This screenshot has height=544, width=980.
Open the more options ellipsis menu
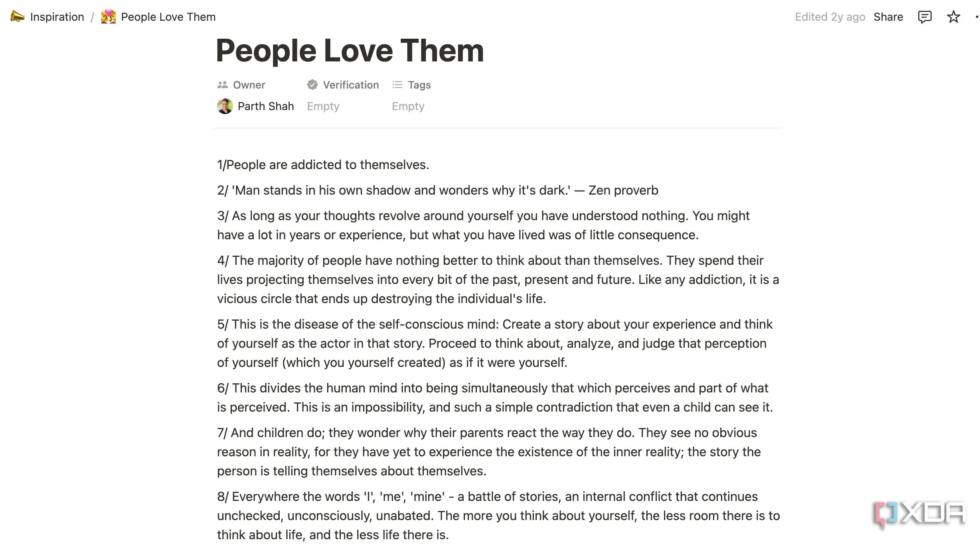point(976,17)
